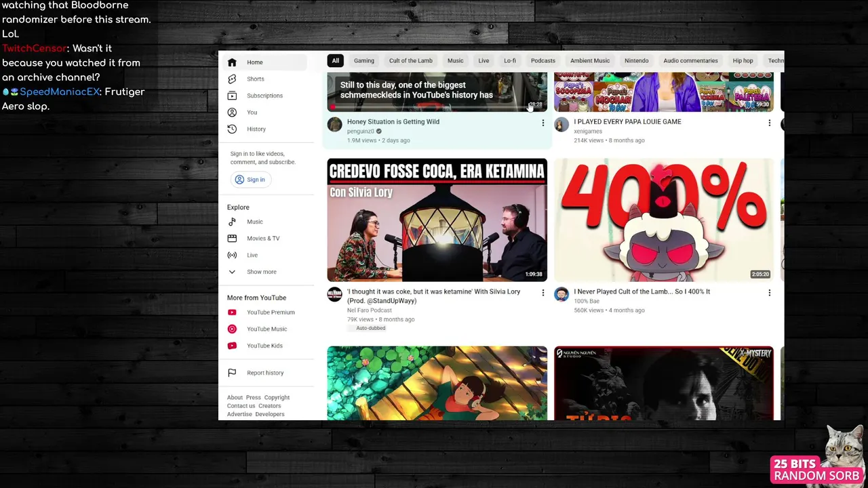Viewport: 868px width, 488px height.
Task: Open the Shorts section in the sidebar
Action: coord(264,79)
